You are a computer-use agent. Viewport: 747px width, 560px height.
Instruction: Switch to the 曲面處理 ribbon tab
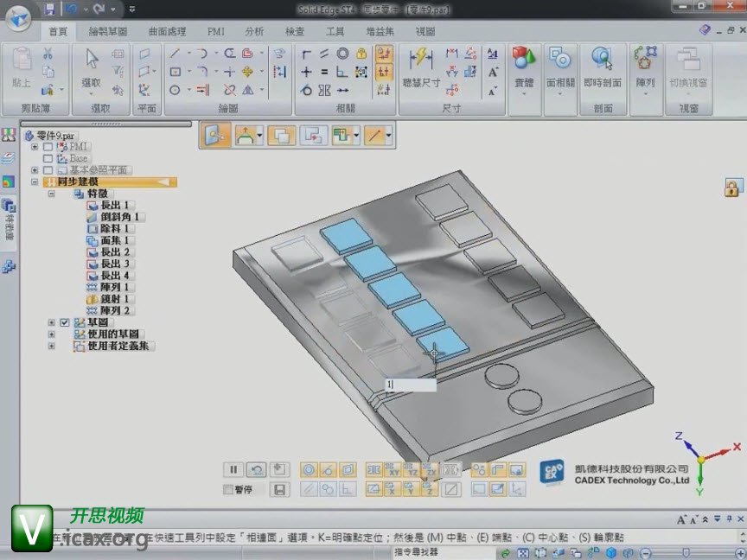click(167, 31)
